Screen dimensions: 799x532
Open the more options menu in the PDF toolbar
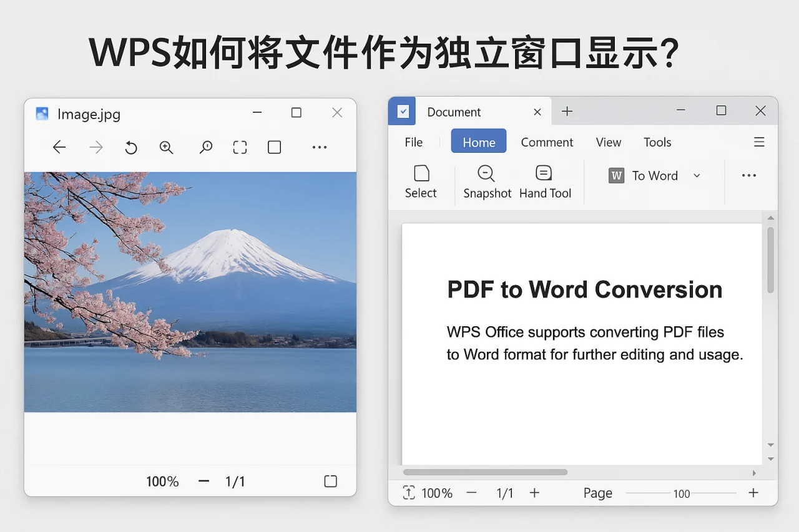coord(748,175)
